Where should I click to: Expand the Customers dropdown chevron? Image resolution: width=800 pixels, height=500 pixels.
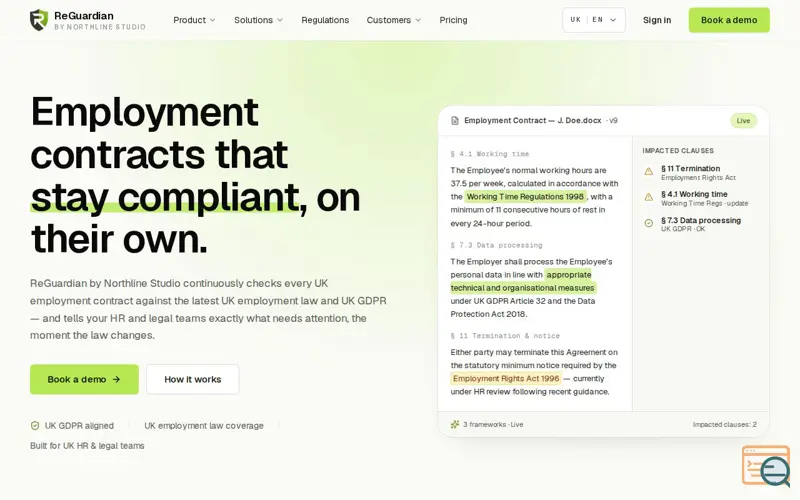click(418, 20)
